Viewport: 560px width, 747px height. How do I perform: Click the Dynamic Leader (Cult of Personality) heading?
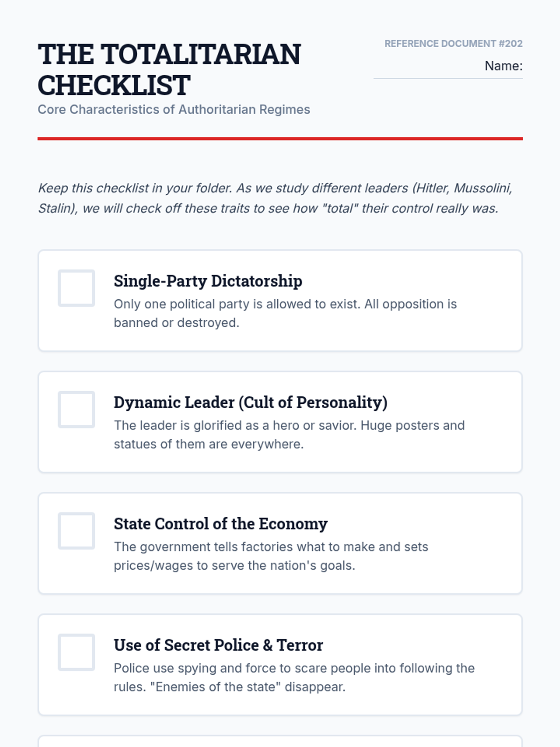[x=251, y=402]
